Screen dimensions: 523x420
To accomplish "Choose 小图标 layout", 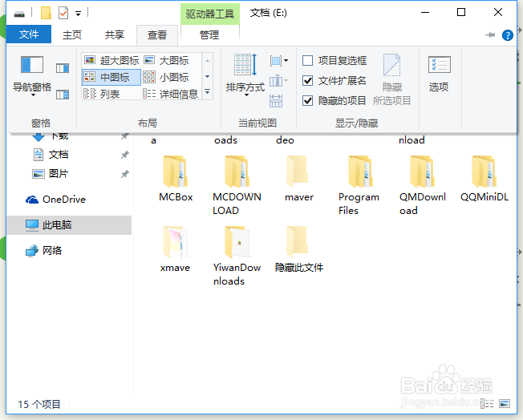I will pyautogui.click(x=167, y=77).
